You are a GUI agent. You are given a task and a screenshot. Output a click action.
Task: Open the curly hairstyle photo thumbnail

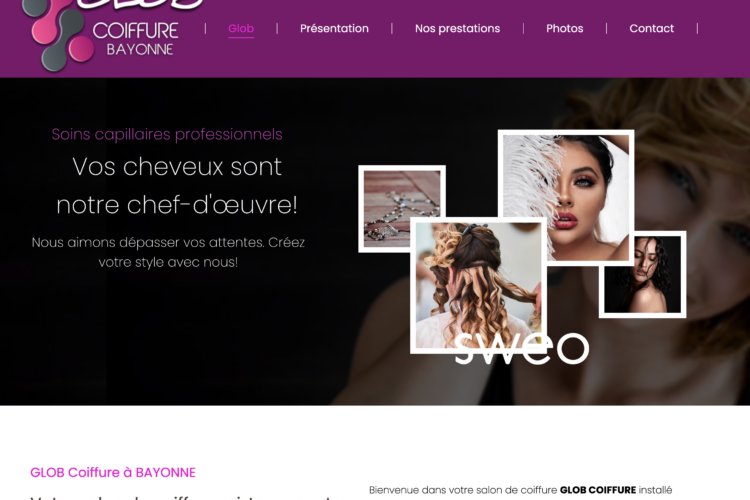point(478,285)
